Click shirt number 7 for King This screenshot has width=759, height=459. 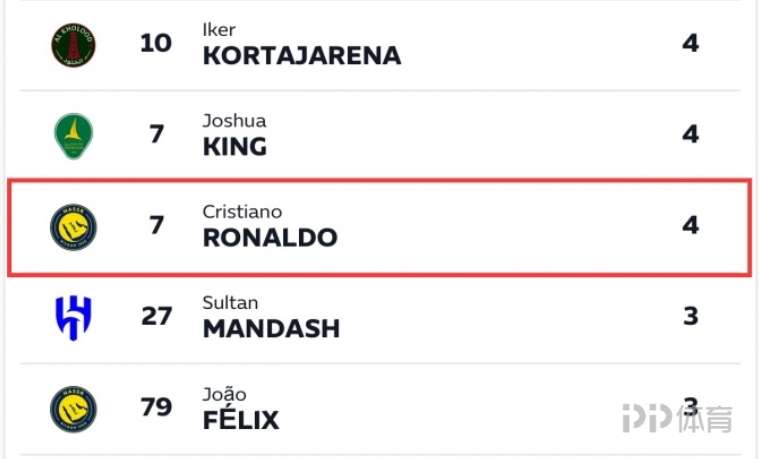point(156,134)
